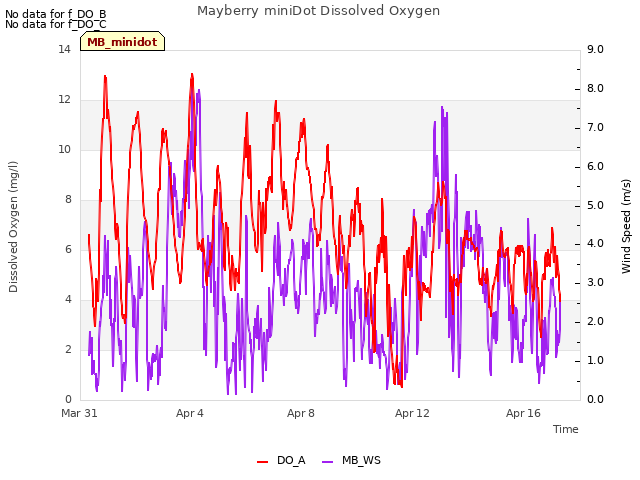Click the 0.0 value on wind speed axis
Viewport: 640px width, 480px height.
[596, 400]
